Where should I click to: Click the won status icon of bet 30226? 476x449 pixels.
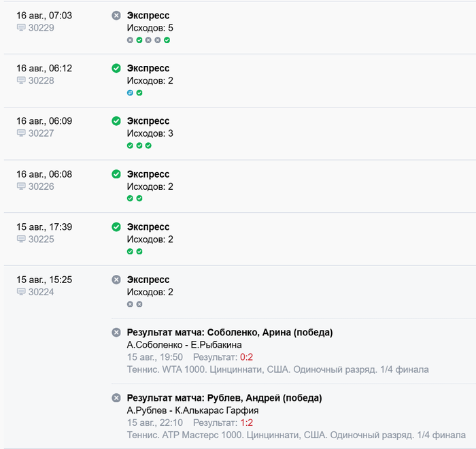click(116, 174)
